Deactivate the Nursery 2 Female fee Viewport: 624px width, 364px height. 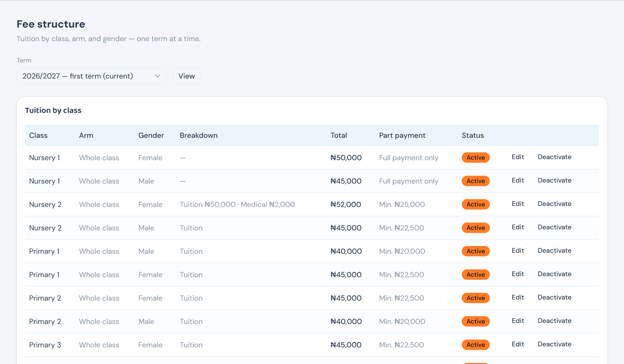554,204
